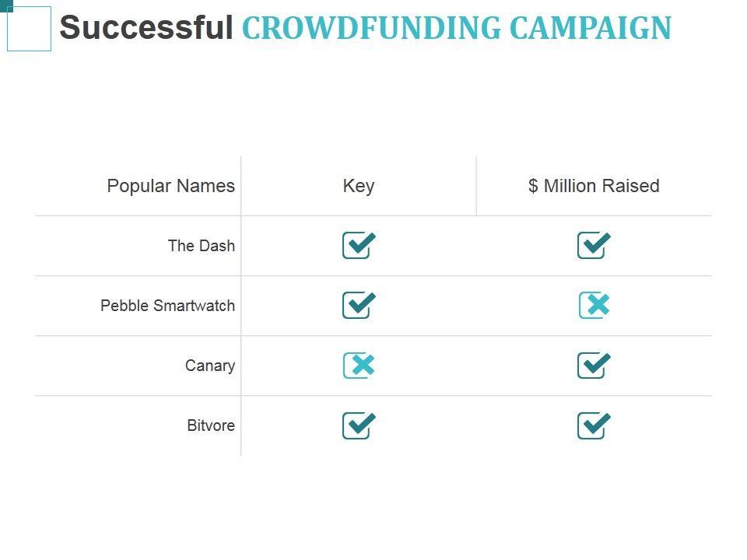Screen dimensions: 747x560
Task: Click the CROWDFUNDING CAMPAIGN title text
Action: (456, 28)
